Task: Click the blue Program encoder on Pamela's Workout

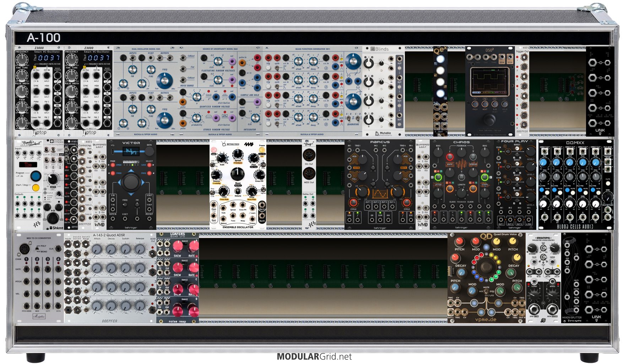Action: pos(36,176)
